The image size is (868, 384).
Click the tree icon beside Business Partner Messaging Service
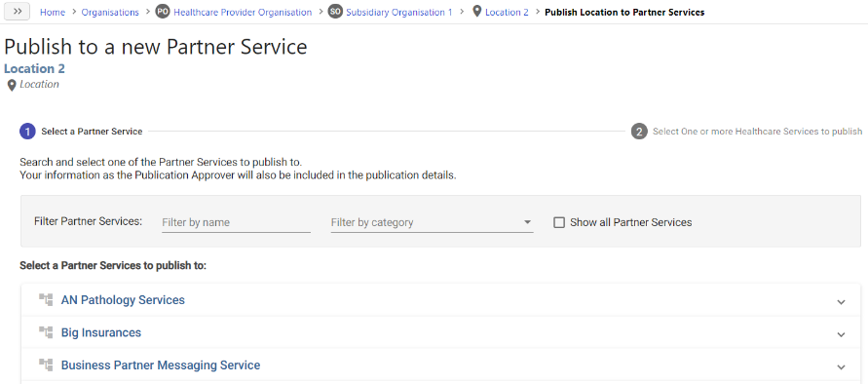(x=46, y=365)
